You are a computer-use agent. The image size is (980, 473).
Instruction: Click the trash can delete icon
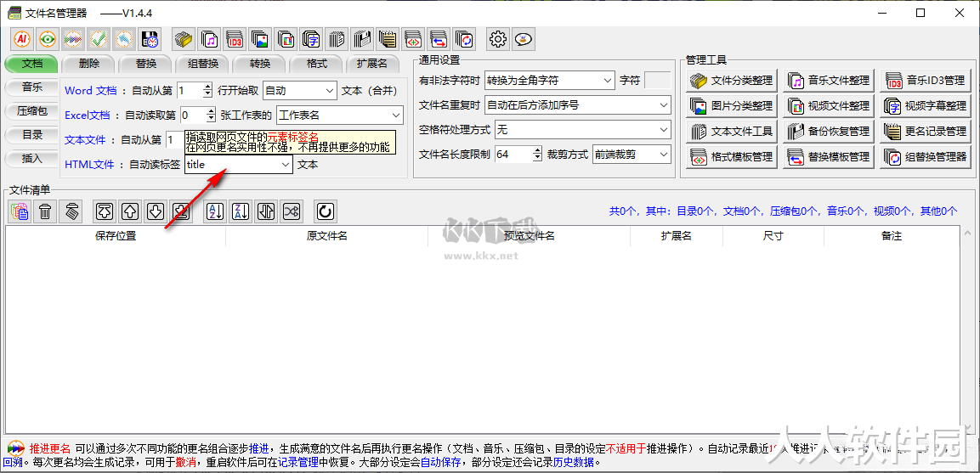pyautogui.click(x=46, y=211)
